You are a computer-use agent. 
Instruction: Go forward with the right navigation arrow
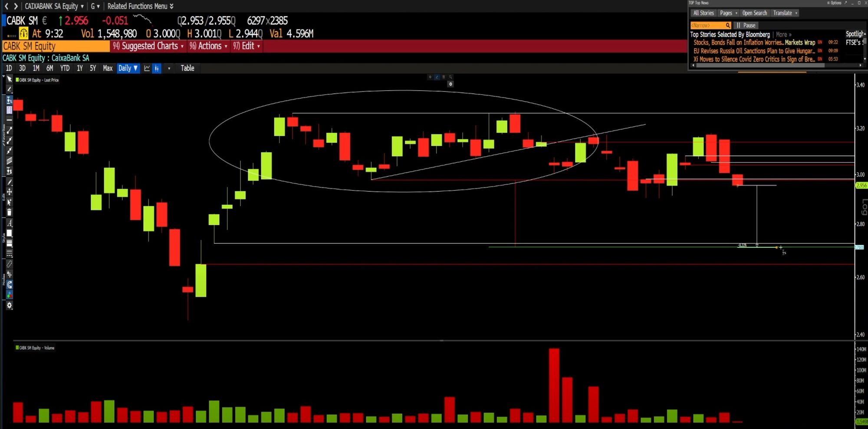tap(16, 6)
